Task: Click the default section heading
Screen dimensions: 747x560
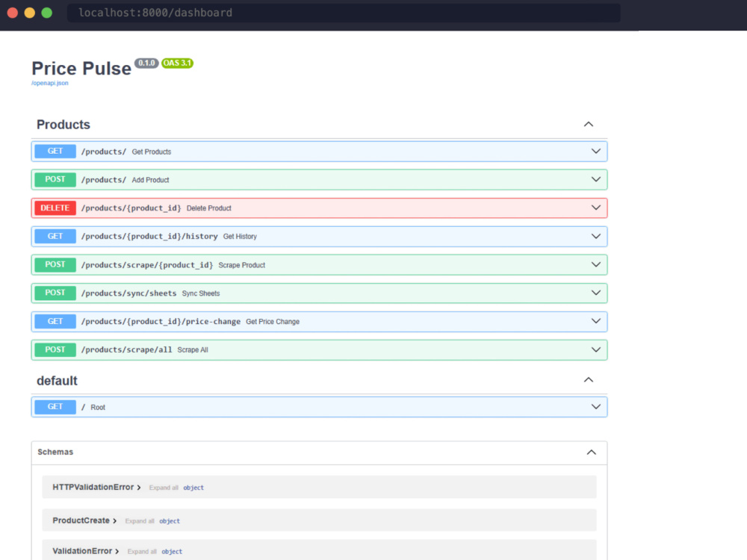Action: pos(57,381)
